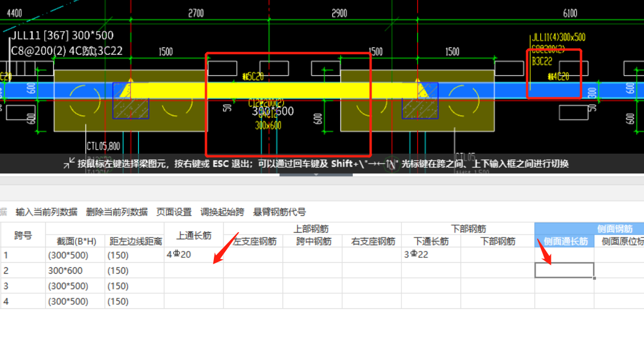
Task: Click the 下部钢筋 sub-column header
Action: point(498,241)
